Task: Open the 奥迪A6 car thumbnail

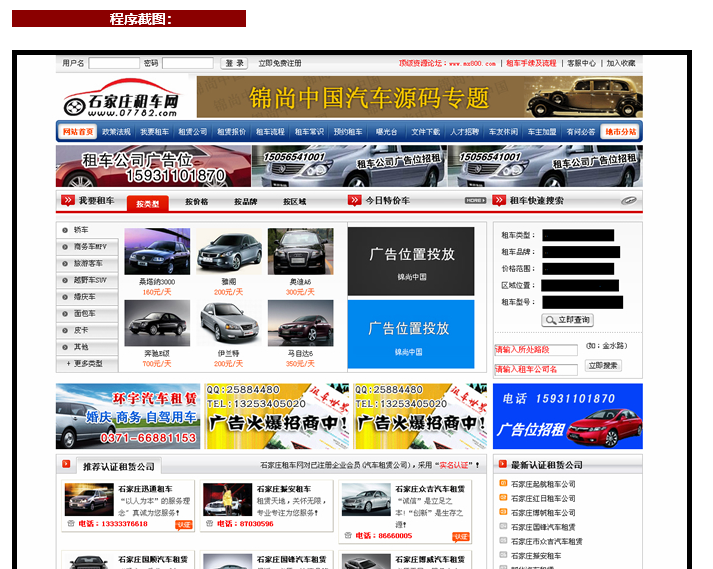Action: tap(300, 252)
